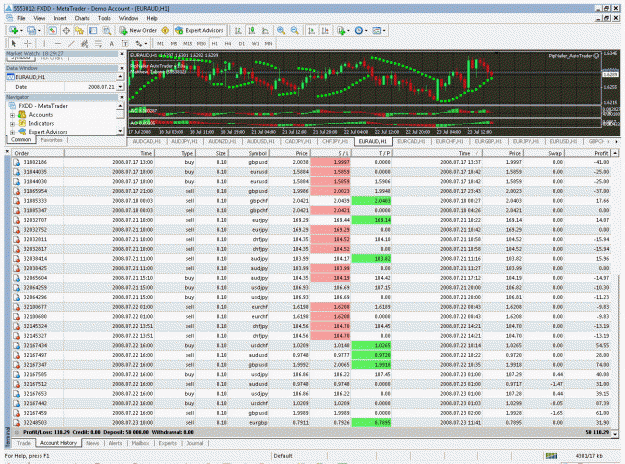Screen dimensions: 625x464
Task: Open the Charts menu
Action: click(82, 18)
